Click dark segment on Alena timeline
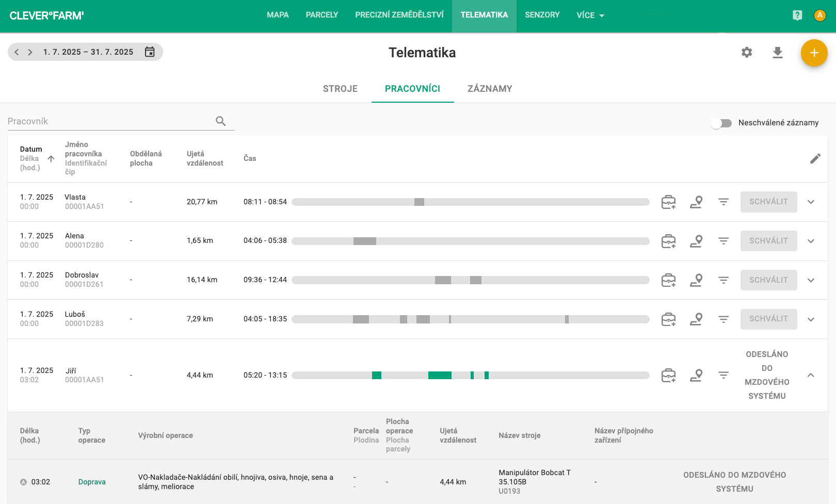Image resolution: width=836 pixels, height=504 pixels. click(x=365, y=241)
